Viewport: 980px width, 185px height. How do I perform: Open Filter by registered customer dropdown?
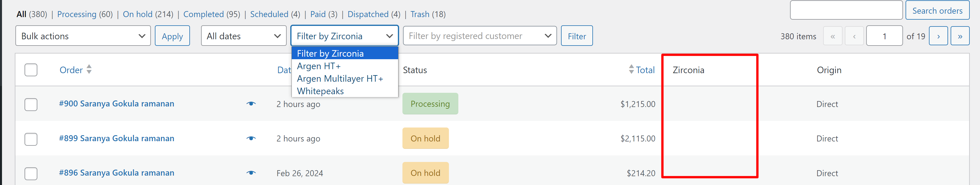tap(479, 36)
